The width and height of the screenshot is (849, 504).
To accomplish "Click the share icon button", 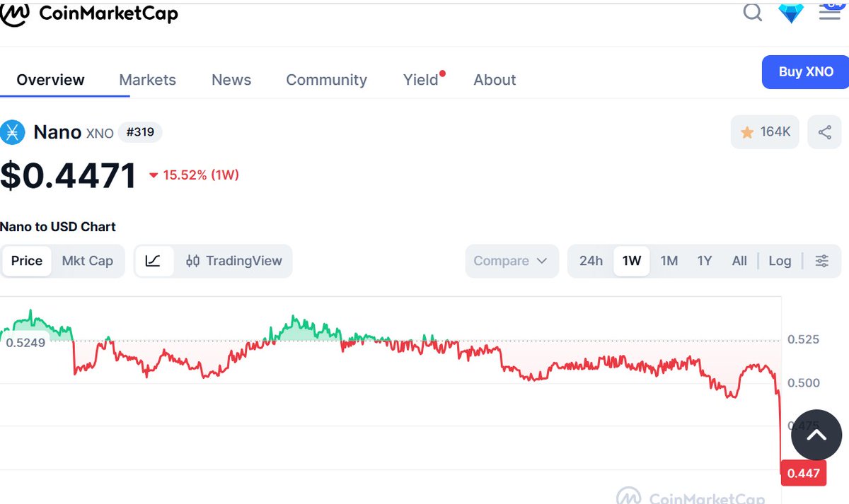I will click(824, 131).
